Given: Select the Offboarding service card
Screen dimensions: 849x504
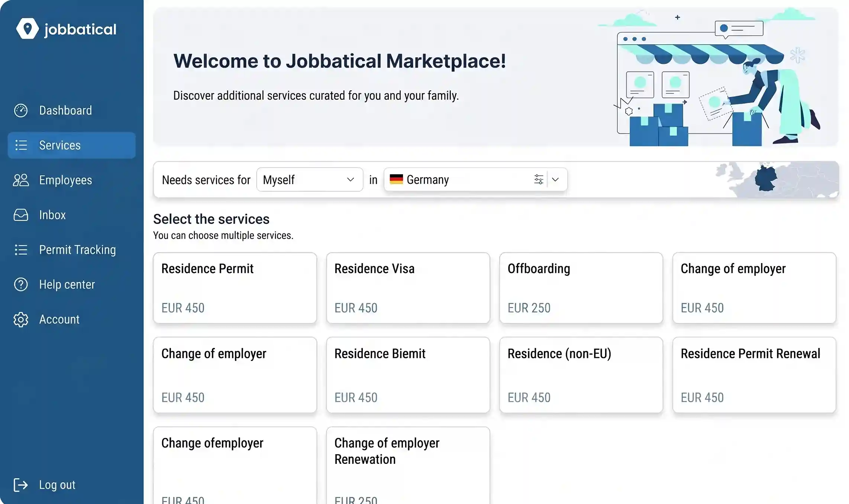Looking at the screenshot, I should tap(581, 288).
